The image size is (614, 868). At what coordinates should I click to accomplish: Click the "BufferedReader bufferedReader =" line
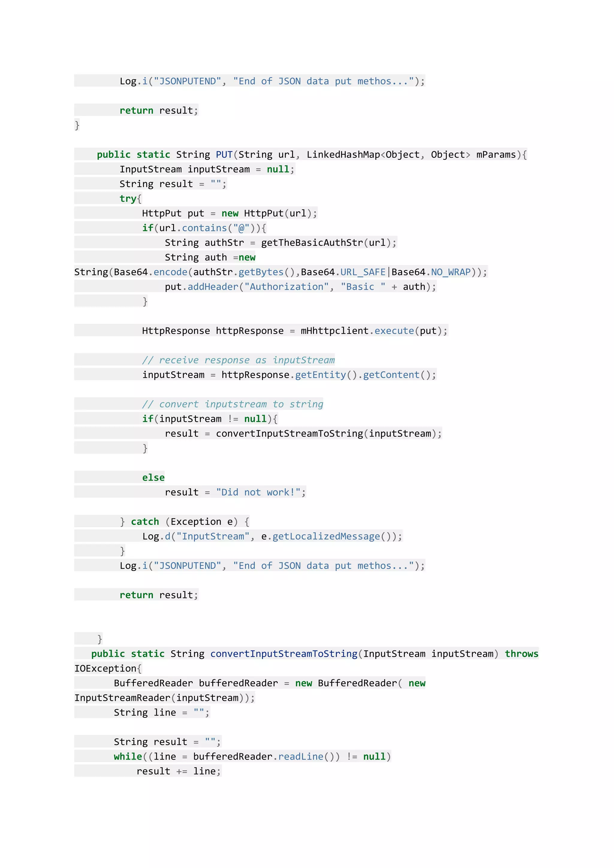pos(270,683)
